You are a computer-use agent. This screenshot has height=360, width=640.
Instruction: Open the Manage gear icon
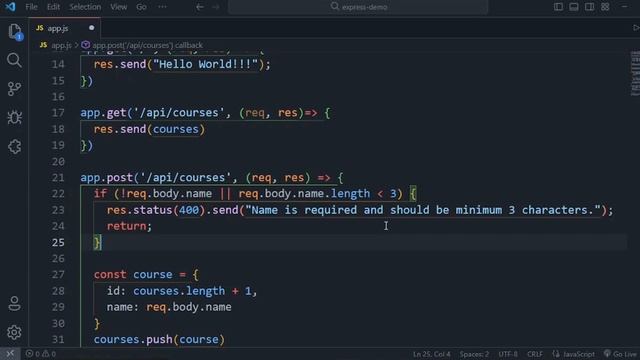click(x=14, y=332)
